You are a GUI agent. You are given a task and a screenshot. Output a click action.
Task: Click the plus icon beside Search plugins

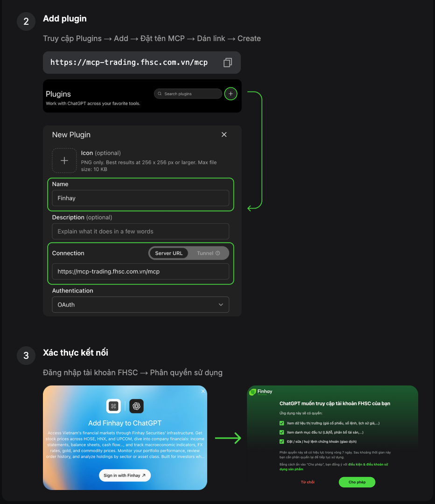[x=231, y=94]
